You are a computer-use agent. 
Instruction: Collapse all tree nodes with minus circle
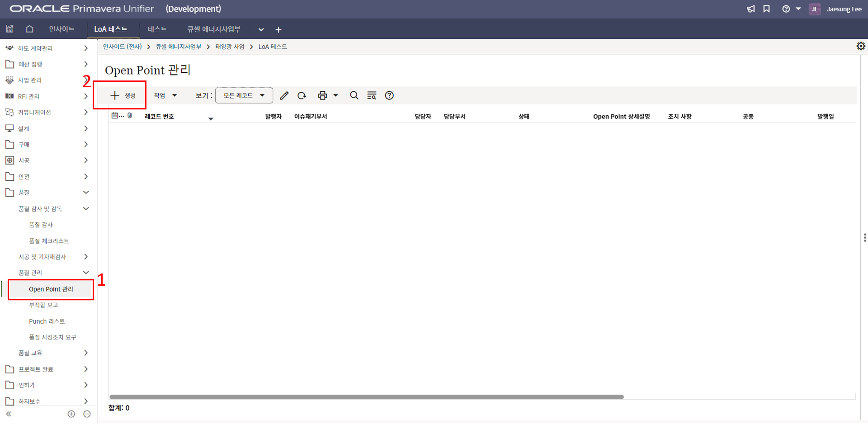coord(87,414)
